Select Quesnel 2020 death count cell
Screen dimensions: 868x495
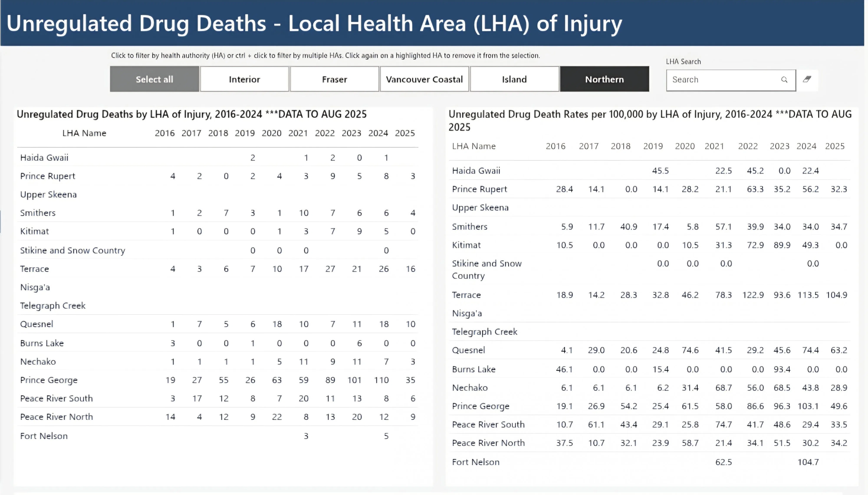(277, 324)
